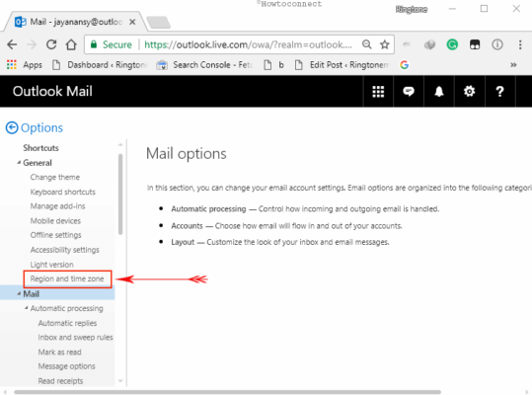Click the gray cloud-shaped extension icon

pyautogui.click(x=429, y=44)
